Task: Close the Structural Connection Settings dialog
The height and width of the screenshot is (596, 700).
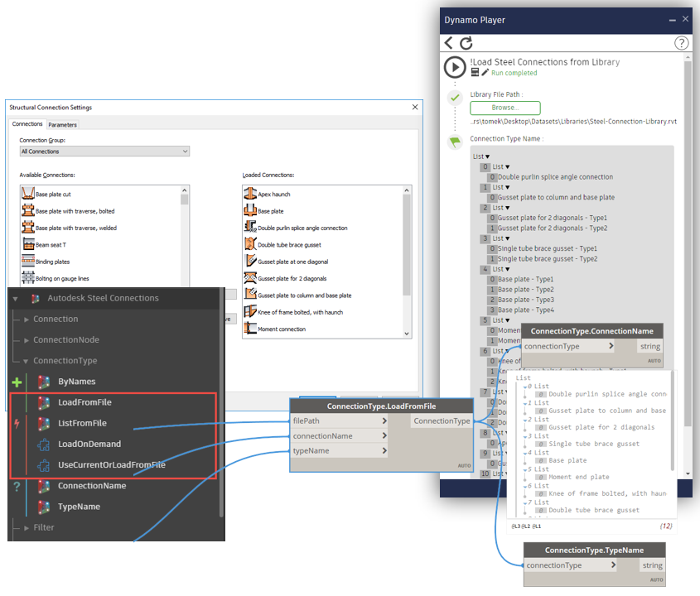Action: 415,107
